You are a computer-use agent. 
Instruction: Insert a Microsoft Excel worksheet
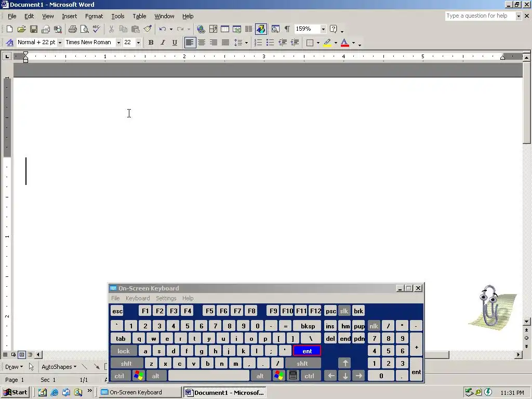pos(237,29)
